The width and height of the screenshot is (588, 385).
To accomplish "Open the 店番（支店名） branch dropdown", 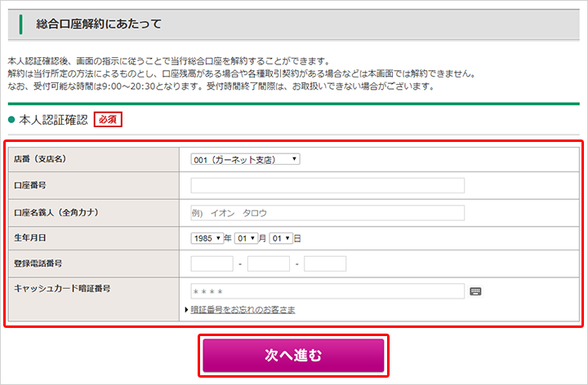I will click(245, 159).
